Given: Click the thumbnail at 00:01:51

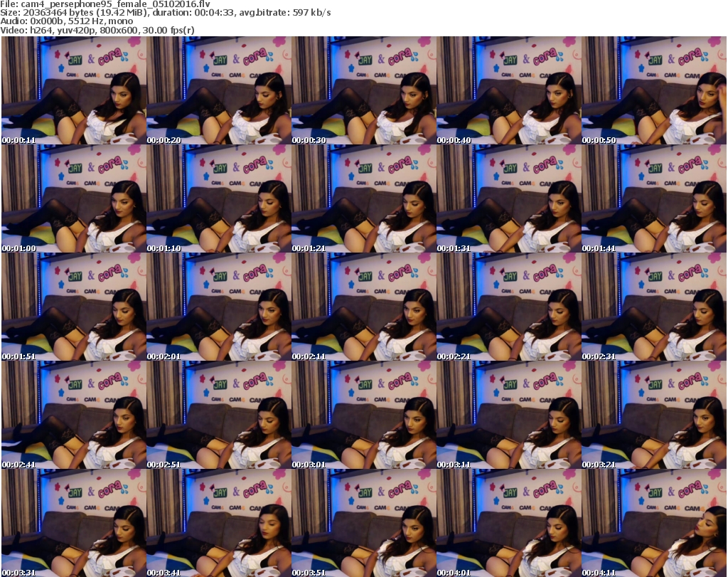Looking at the screenshot, I should coord(73,307).
